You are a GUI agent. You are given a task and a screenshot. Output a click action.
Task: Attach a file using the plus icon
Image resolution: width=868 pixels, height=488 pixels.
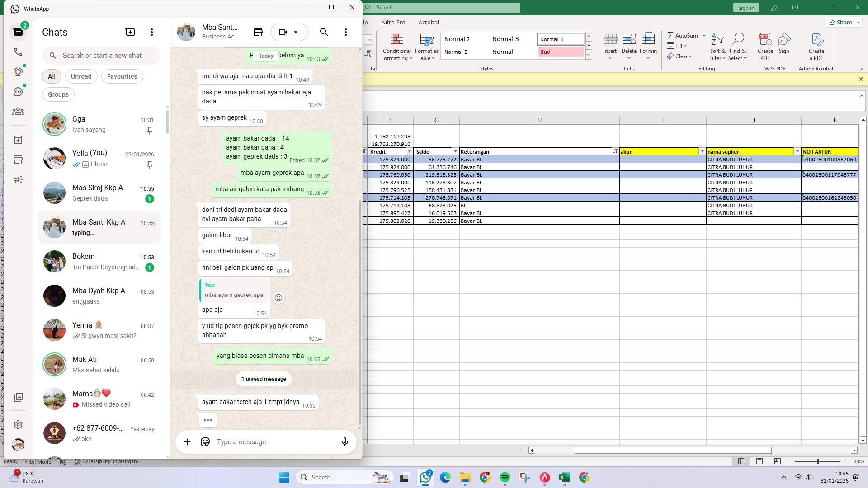coord(187,441)
